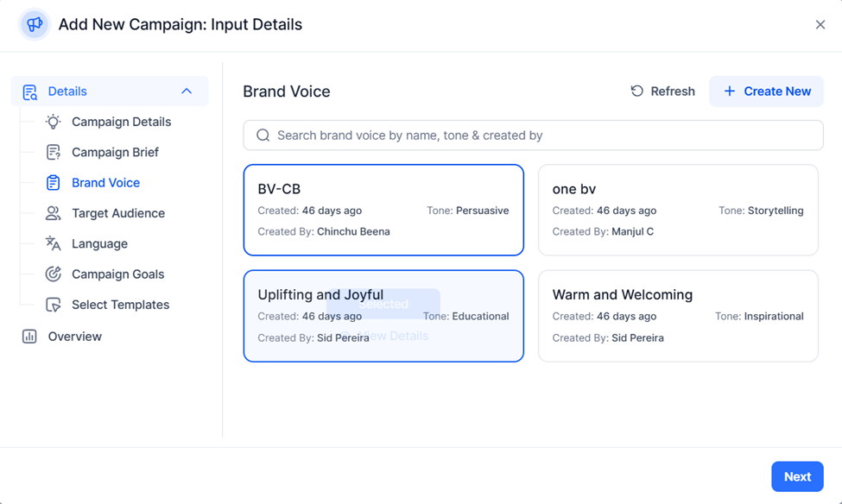
Task: Click 'Tone: Inspirational' text
Action: click(759, 317)
